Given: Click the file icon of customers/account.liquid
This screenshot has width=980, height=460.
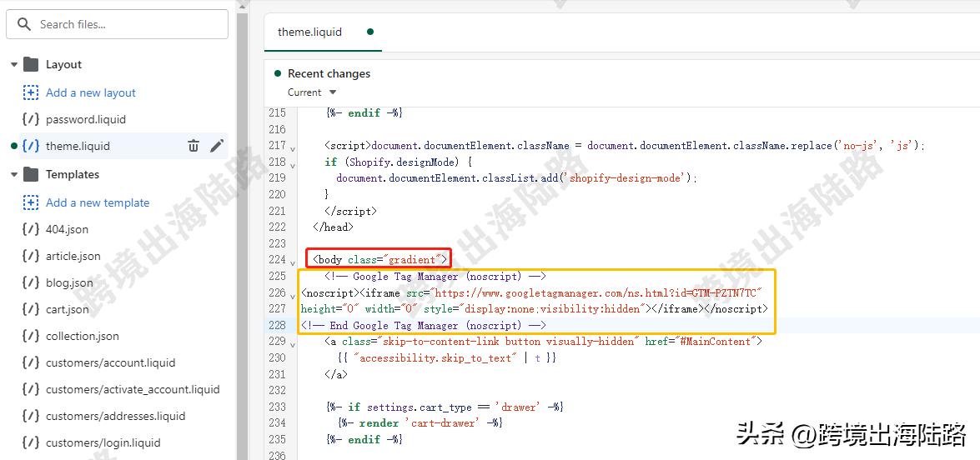Looking at the screenshot, I should click(x=31, y=362).
